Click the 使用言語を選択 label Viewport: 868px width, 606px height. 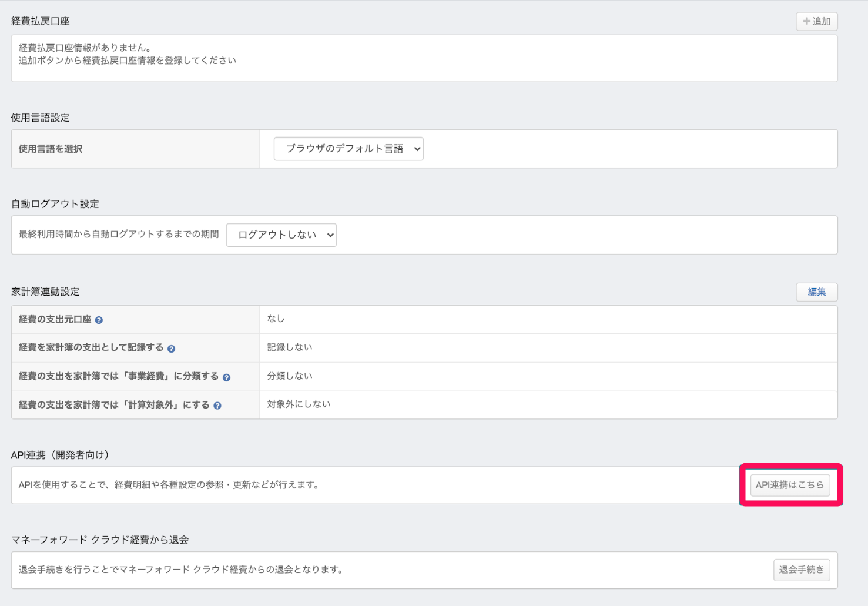click(x=51, y=149)
